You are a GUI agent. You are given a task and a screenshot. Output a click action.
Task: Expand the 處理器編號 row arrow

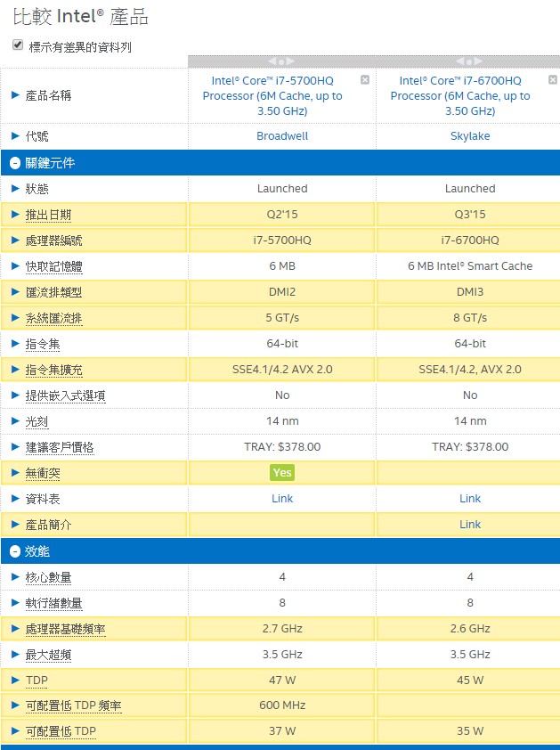pos(15,240)
